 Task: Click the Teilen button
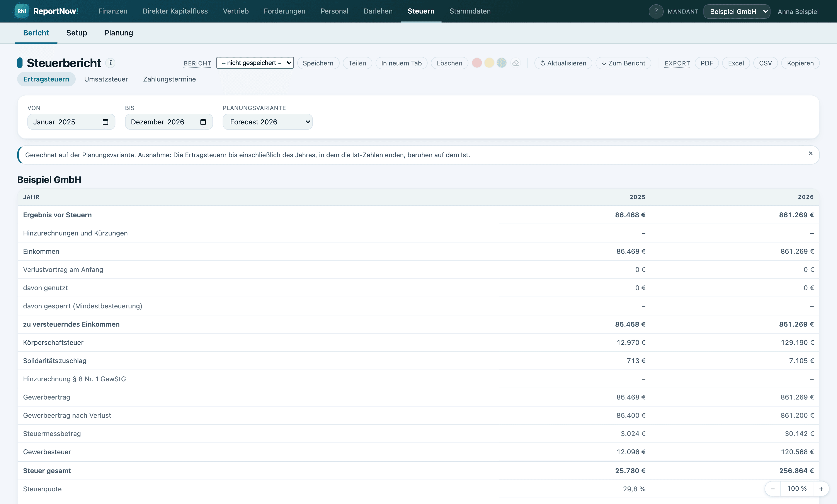coord(357,63)
